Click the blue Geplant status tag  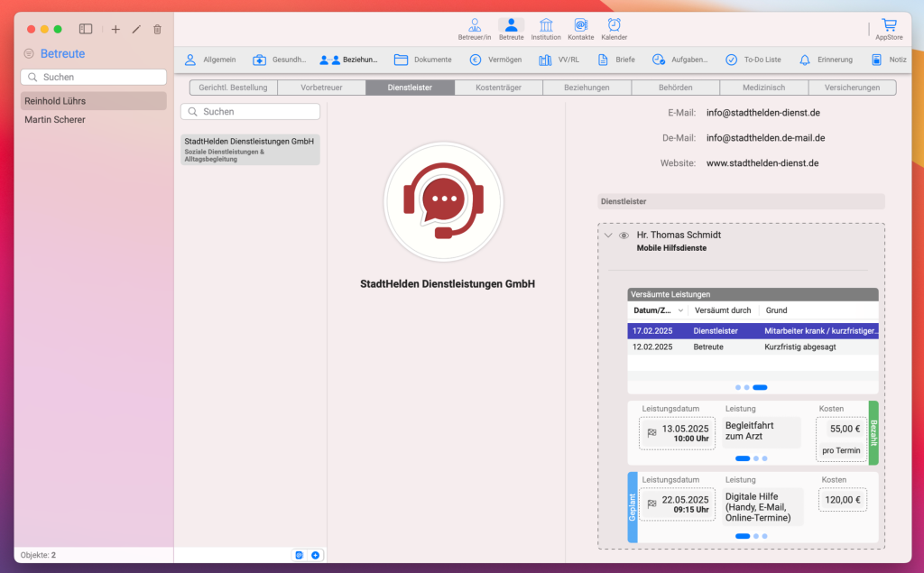[633, 507]
